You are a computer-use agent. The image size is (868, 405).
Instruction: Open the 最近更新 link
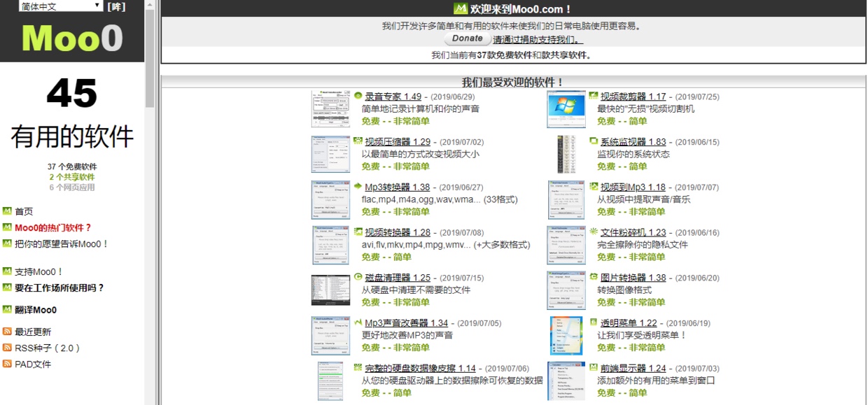(33, 332)
